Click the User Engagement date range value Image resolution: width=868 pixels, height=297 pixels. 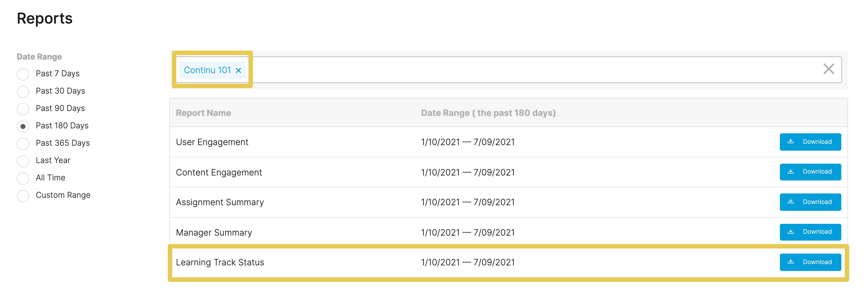[x=468, y=142]
